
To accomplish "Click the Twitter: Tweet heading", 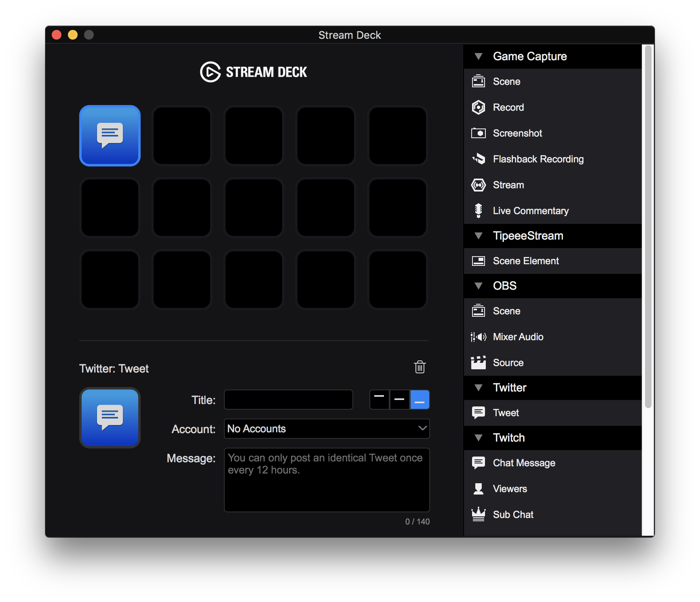I will click(114, 368).
